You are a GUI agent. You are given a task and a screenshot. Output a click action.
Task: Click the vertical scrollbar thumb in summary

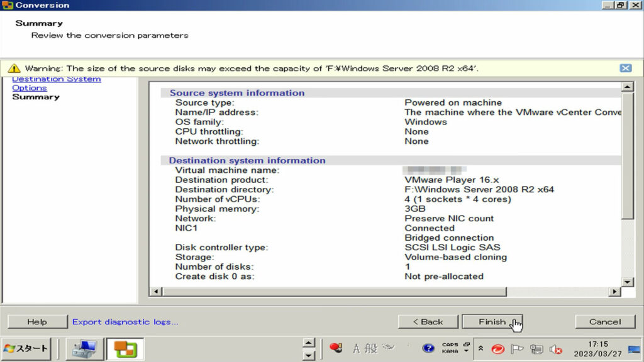(x=627, y=156)
